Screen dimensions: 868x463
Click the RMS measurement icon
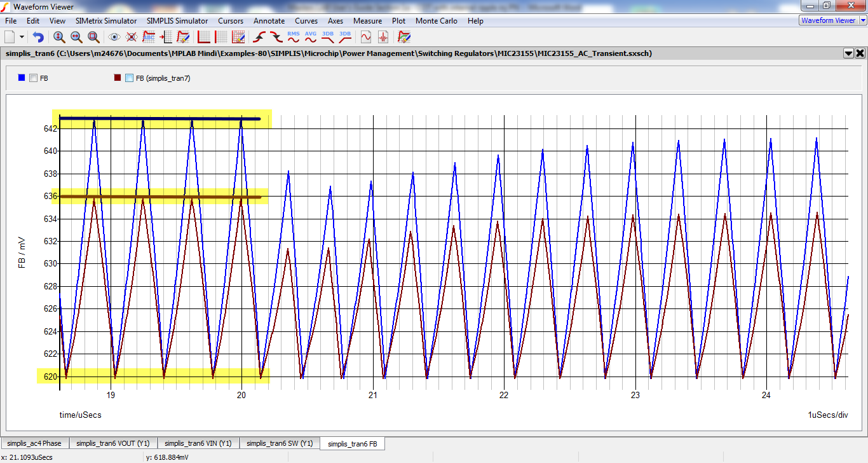(x=294, y=37)
